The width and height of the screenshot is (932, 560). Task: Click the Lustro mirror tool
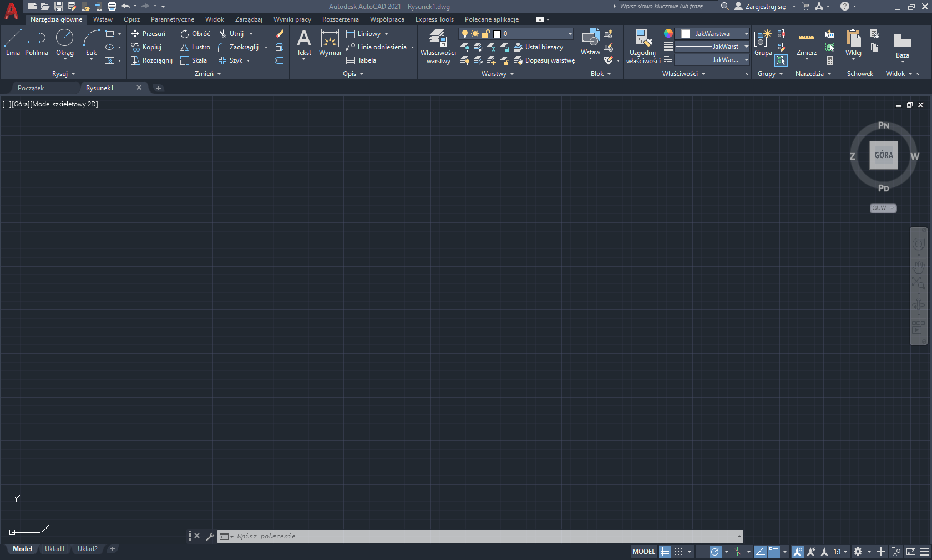(195, 47)
